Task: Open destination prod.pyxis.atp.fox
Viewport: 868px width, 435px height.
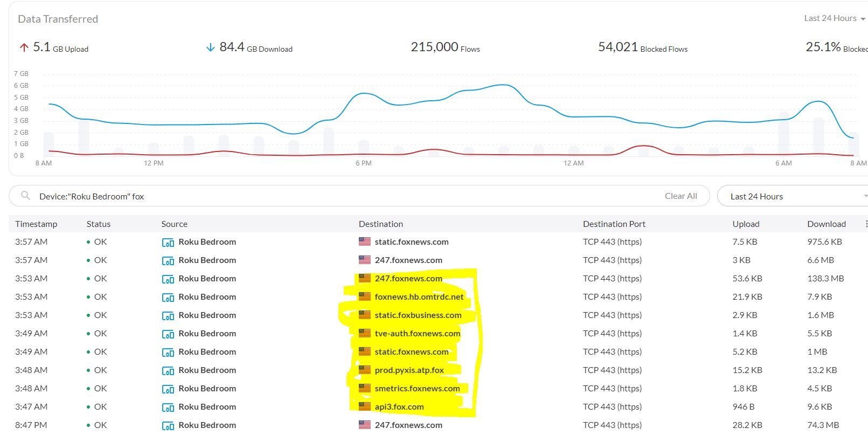Action: coord(409,370)
